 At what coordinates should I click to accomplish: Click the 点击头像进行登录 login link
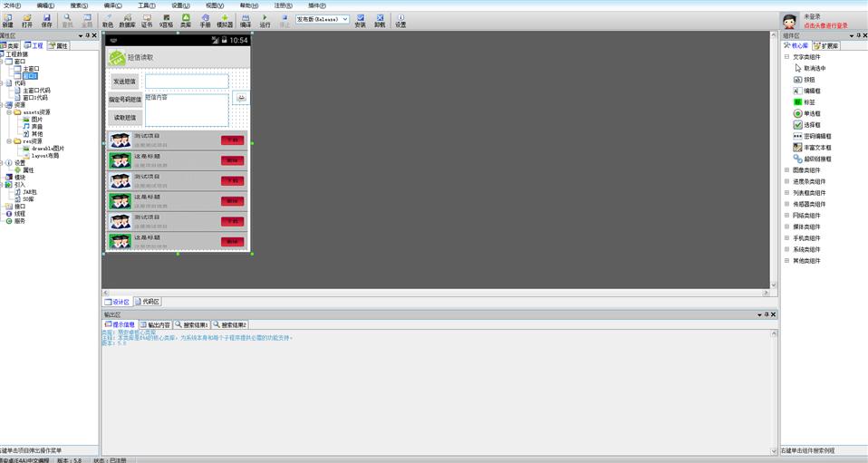[x=825, y=25]
